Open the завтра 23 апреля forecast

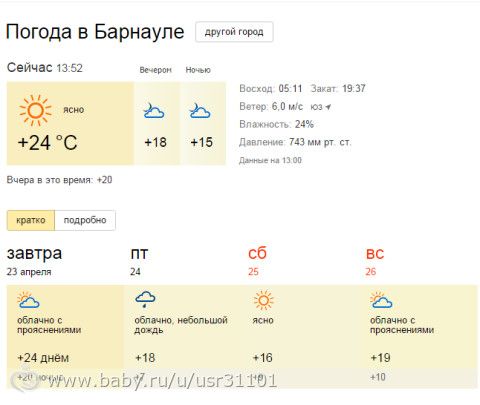pos(34,261)
